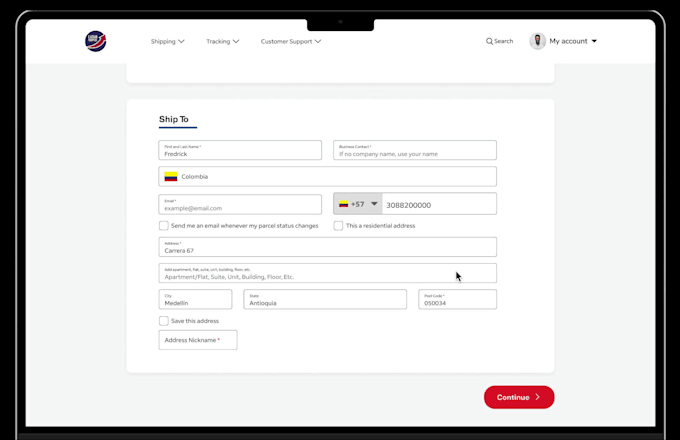Open the Colombia country selector

pyautogui.click(x=327, y=176)
